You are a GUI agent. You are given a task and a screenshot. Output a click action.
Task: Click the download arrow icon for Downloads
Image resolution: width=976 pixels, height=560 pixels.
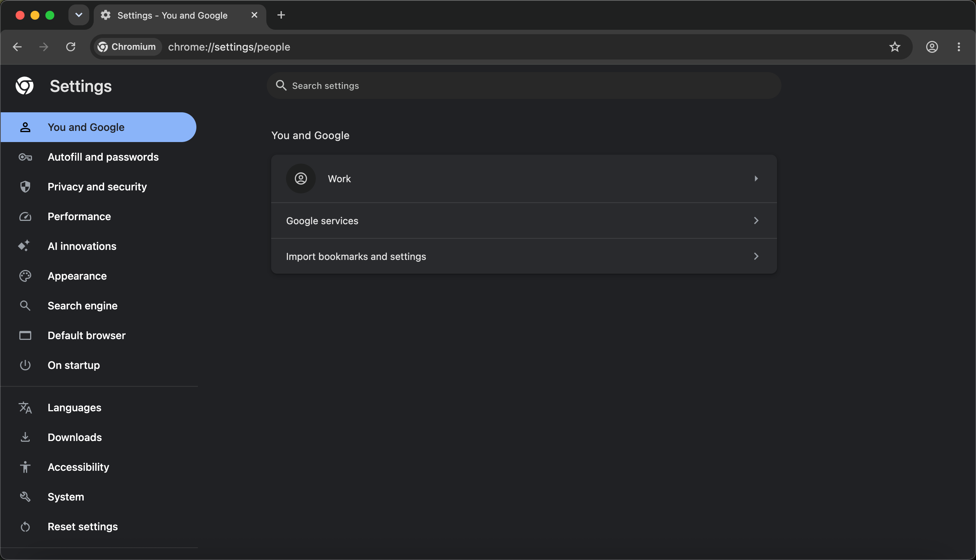coord(25,437)
